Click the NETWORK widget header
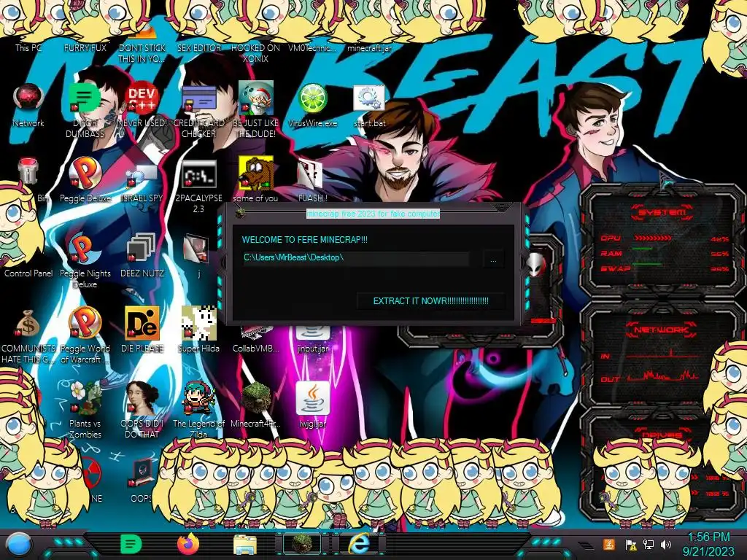This screenshot has height=560, width=747. [661, 330]
